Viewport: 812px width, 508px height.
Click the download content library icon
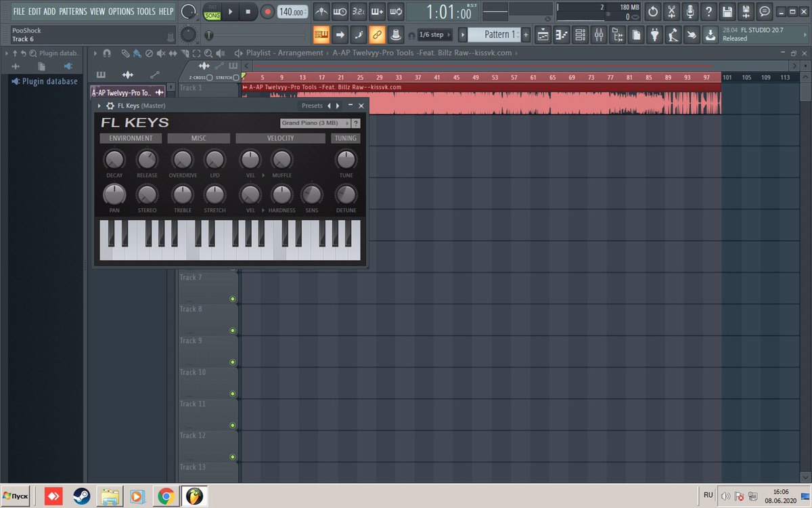pos(710,34)
